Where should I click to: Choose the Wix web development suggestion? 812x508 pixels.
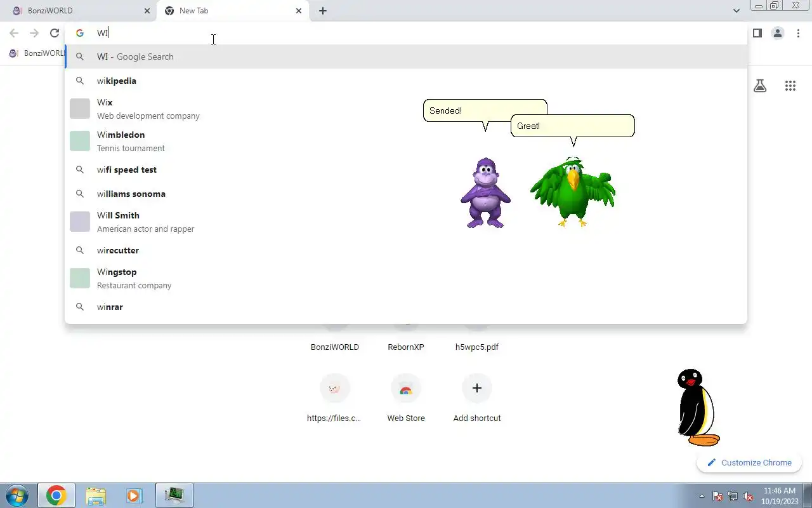406,109
